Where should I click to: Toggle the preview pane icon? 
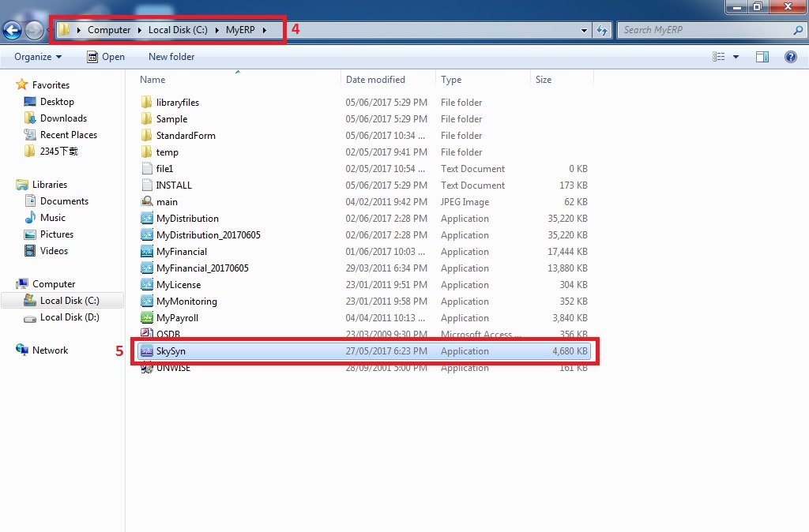click(762, 57)
